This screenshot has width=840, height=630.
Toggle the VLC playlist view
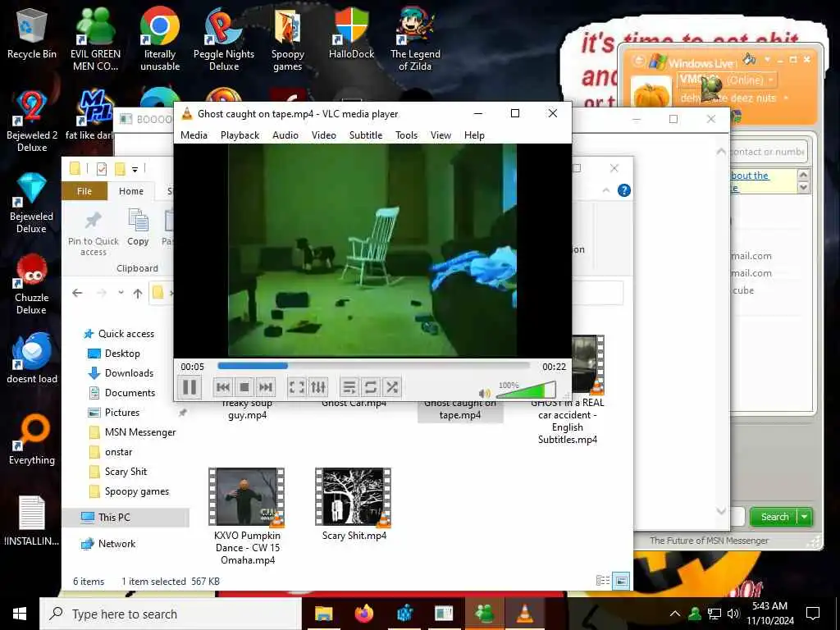click(349, 387)
